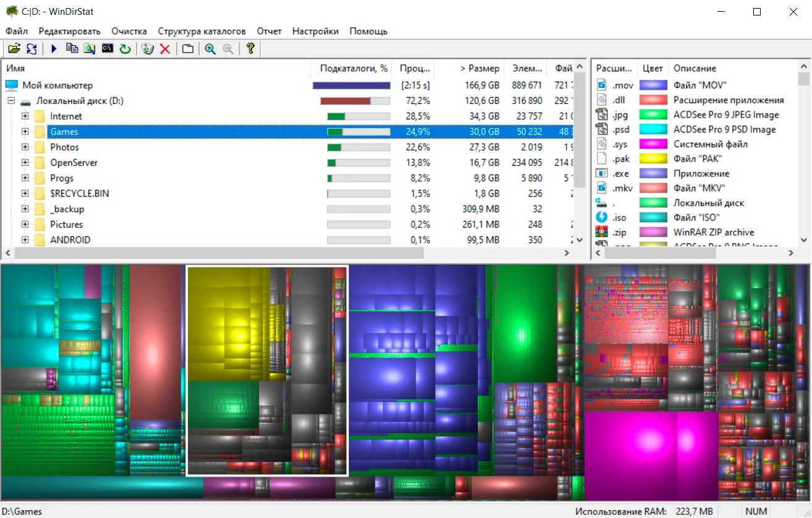Click the WinDirStat tree icon in title bar
812x518 pixels.
(x=12, y=11)
